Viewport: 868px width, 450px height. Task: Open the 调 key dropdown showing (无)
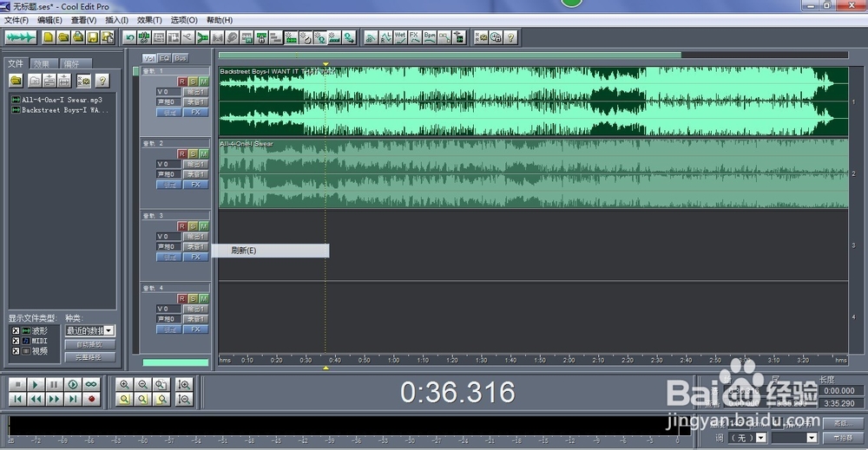(747, 438)
